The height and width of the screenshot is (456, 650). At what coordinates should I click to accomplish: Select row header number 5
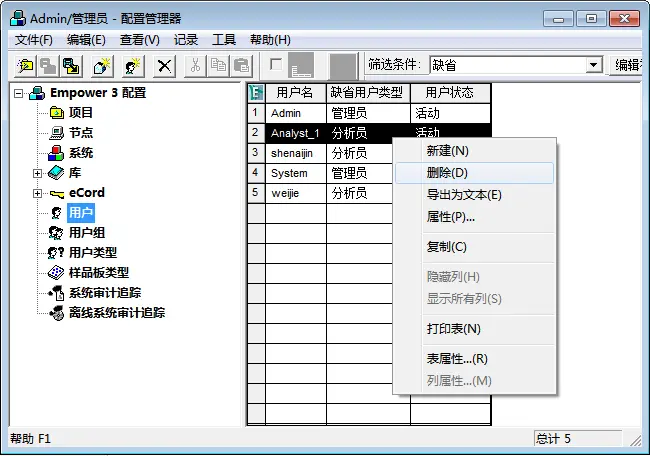(256, 193)
